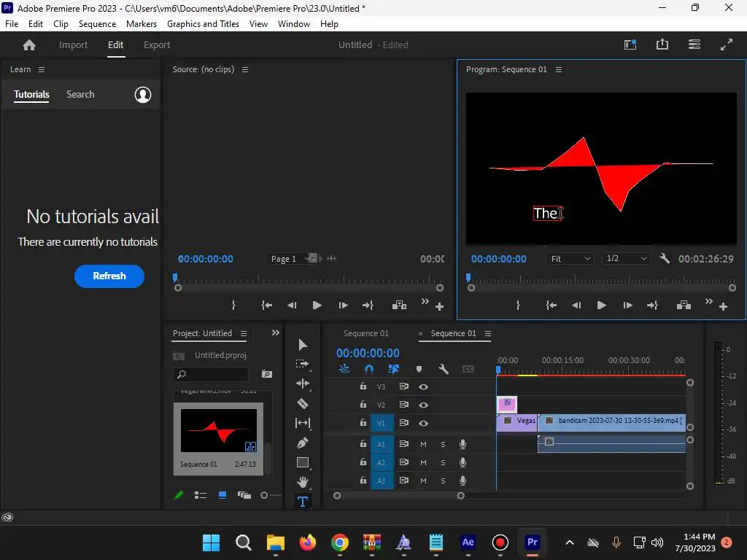
Task: Click the Refresh button
Action: (x=109, y=276)
